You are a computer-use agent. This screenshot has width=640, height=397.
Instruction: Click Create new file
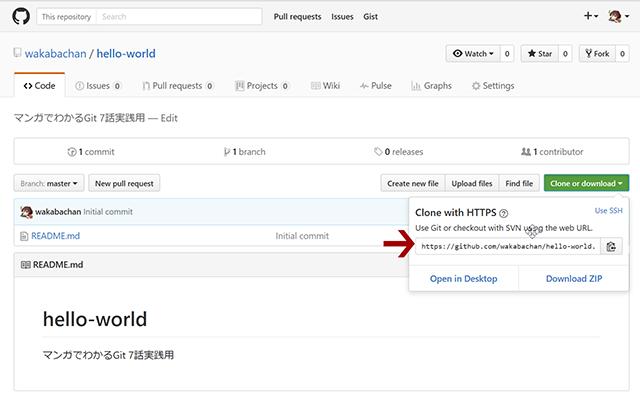point(413,183)
